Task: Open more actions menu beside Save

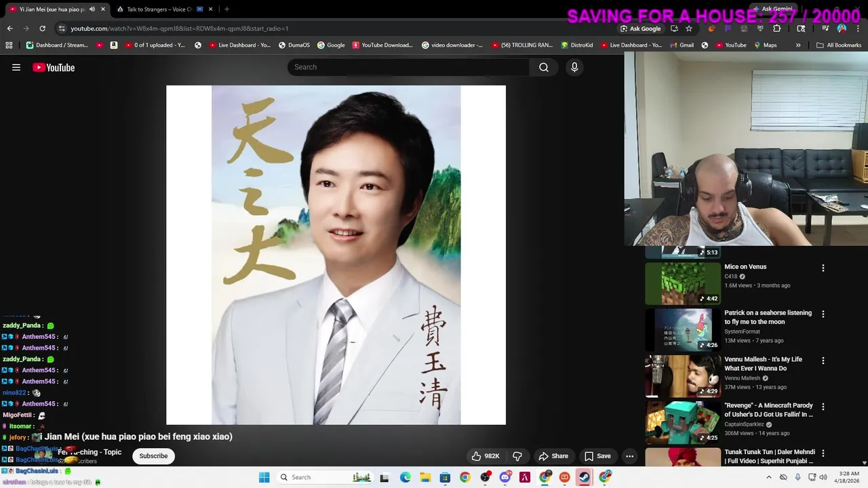Action: 629,456
